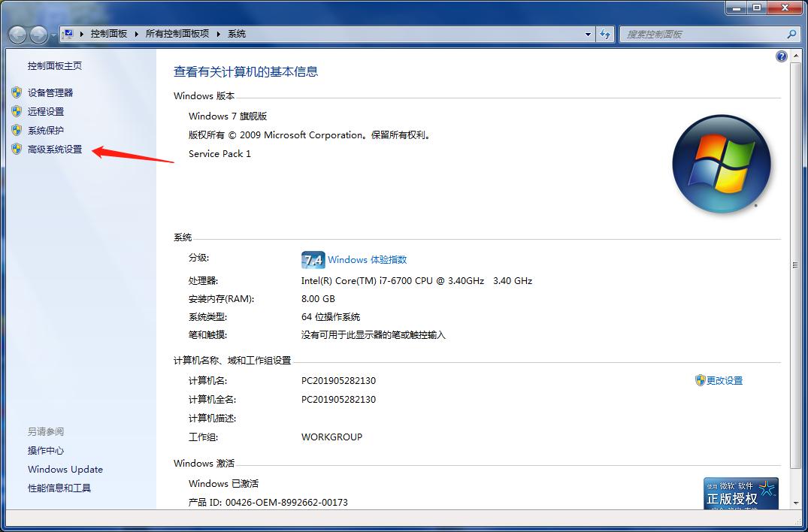Click the search magnifier icon

coord(791,34)
